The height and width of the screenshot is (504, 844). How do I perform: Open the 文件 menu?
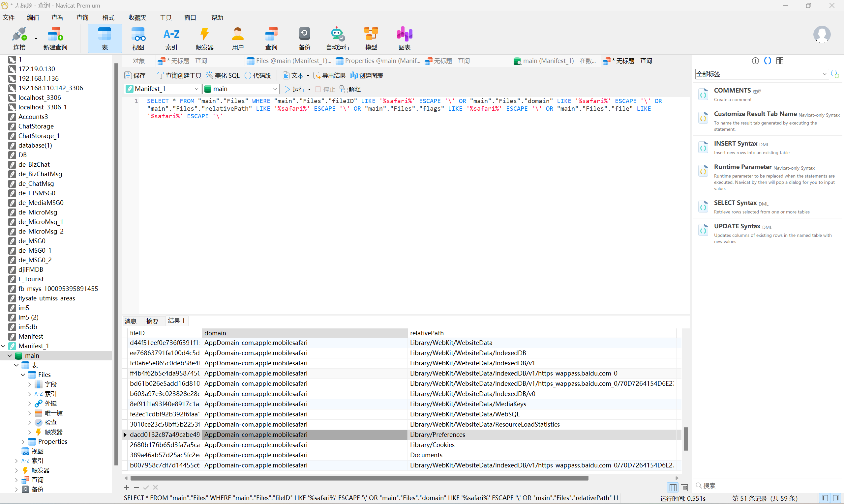pyautogui.click(x=9, y=18)
